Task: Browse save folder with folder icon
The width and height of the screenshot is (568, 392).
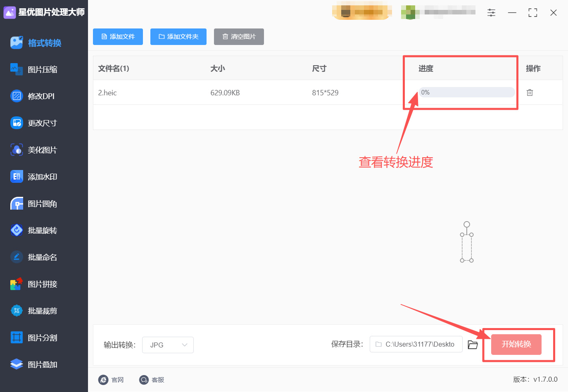Action: tap(473, 344)
